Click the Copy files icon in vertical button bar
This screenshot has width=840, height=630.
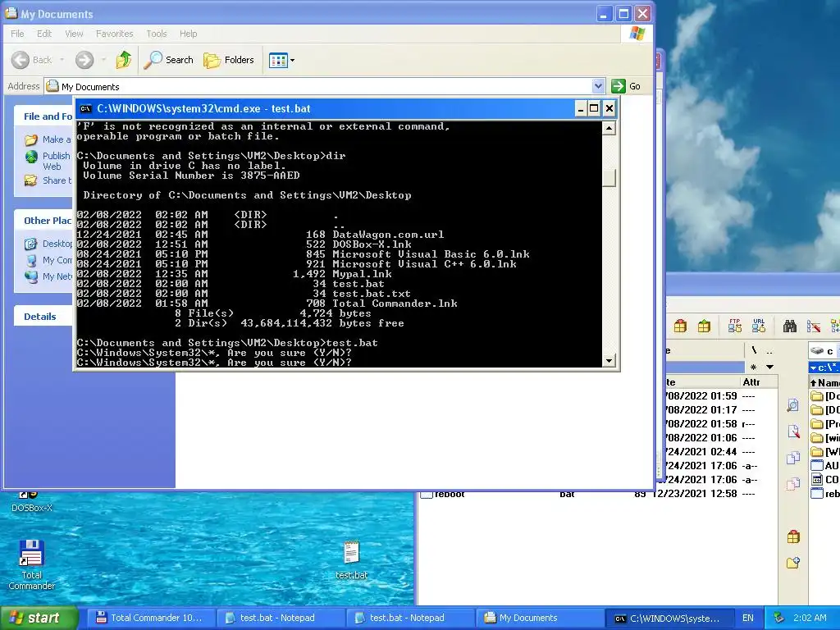pyautogui.click(x=793, y=458)
